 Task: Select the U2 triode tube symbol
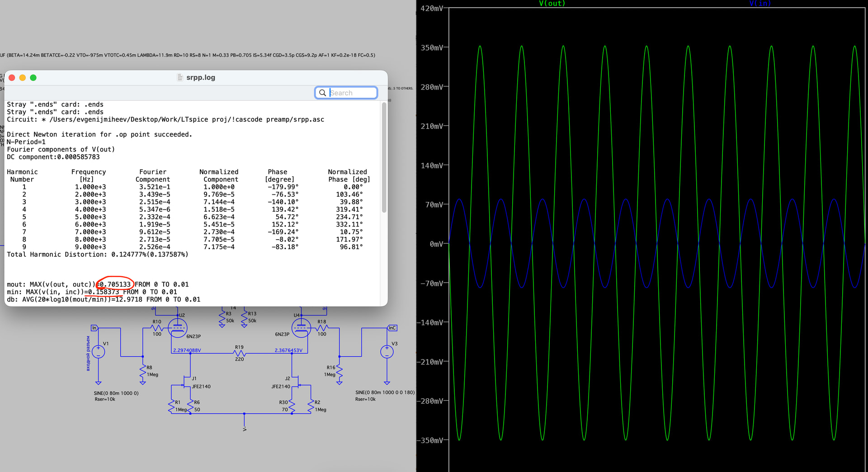click(177, 328)
